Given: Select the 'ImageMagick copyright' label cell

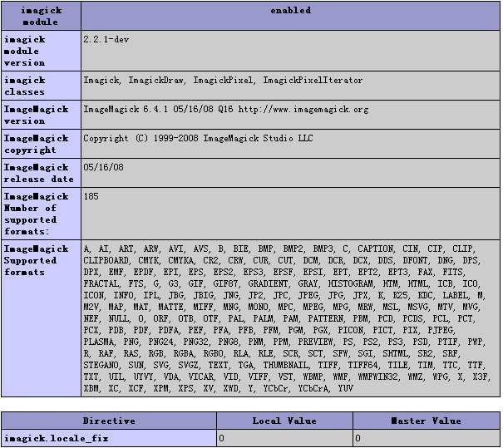Looking at the screenshot, I should coord(41,144).
